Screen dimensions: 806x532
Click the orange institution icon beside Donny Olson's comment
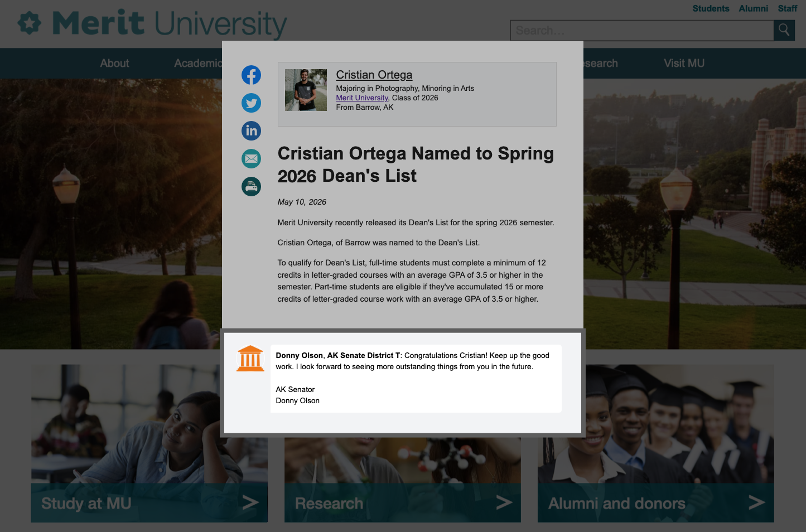[250, 357]
